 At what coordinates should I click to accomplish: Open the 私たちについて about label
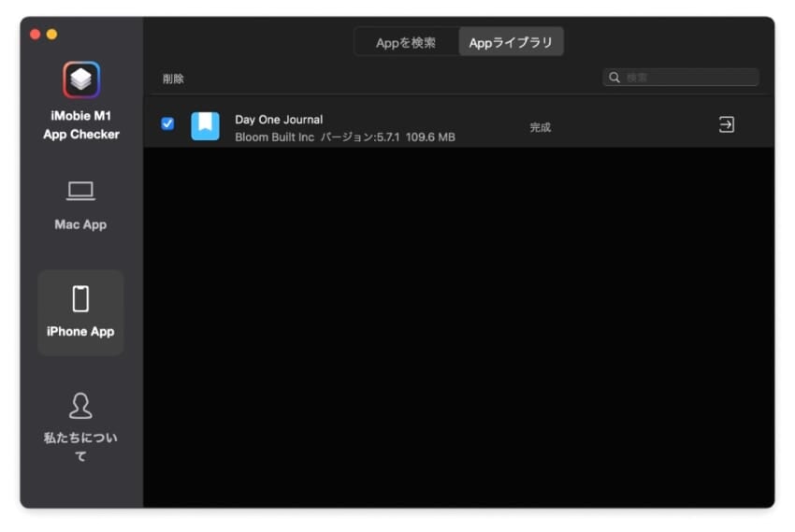(80, 446)
